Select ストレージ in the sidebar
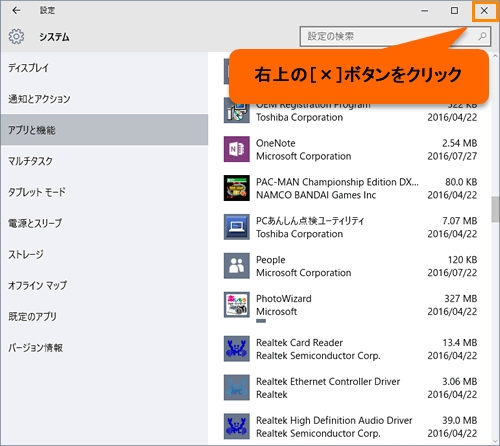 tap(104, 254)
